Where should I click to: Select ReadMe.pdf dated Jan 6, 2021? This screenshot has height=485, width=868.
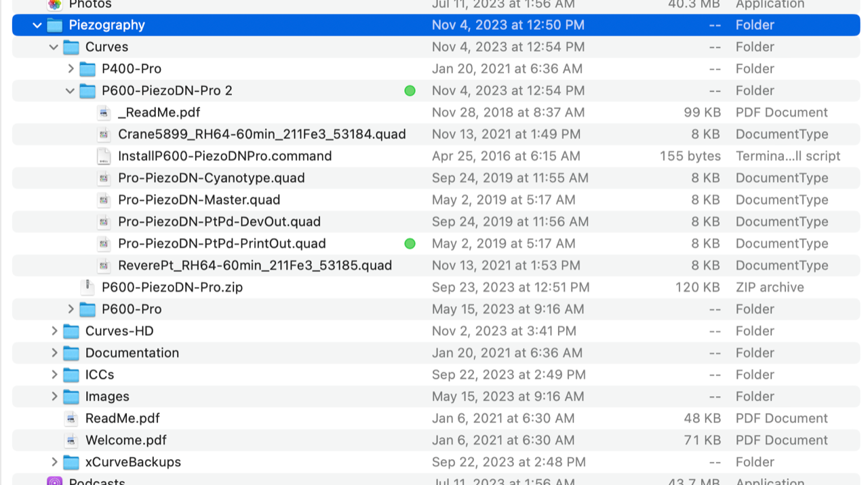[x=123, y=419]
